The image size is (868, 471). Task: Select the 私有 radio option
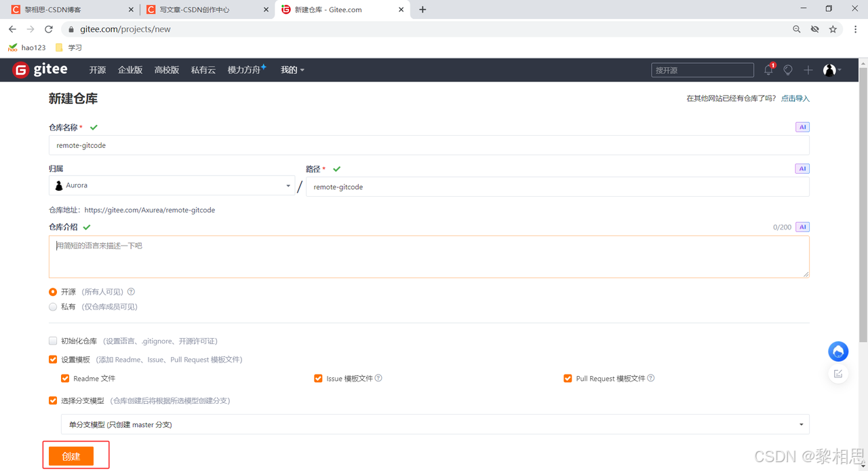click(53, 307)
